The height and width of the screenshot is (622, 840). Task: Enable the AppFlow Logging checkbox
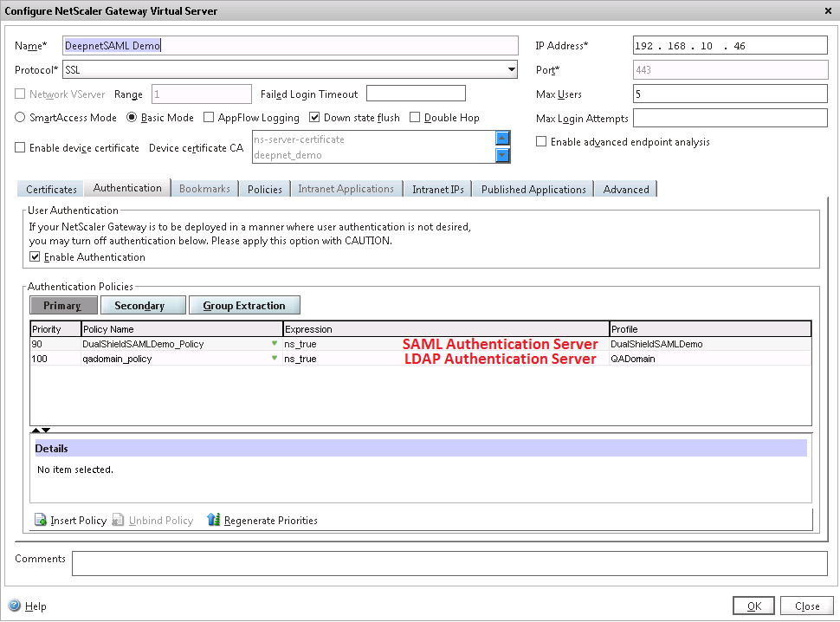pos(209,118)
